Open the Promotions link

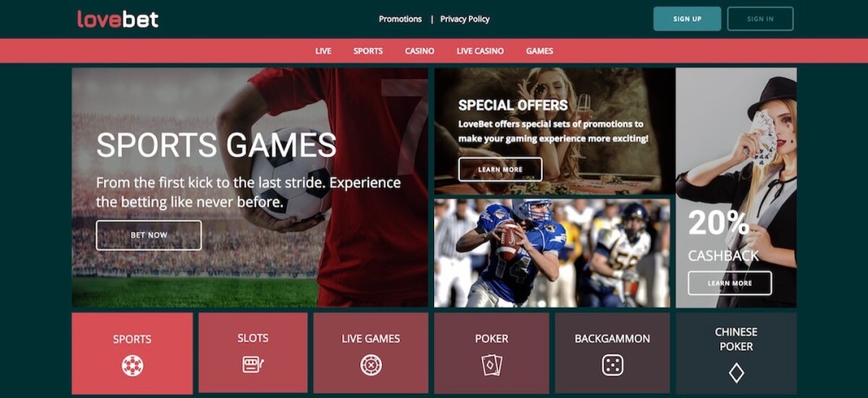[x=400, y=19]
